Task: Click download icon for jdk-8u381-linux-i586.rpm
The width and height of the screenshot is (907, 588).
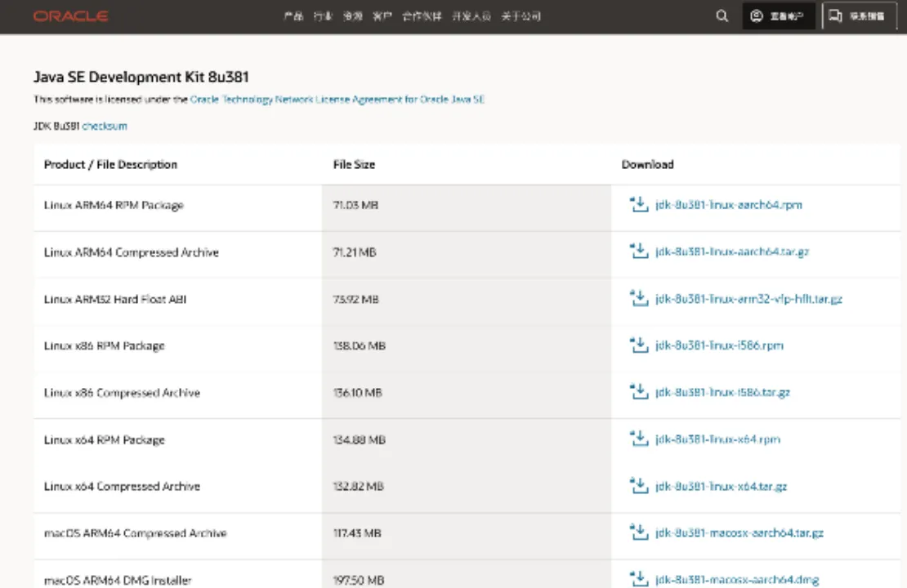Action: [x=638, y=345]
